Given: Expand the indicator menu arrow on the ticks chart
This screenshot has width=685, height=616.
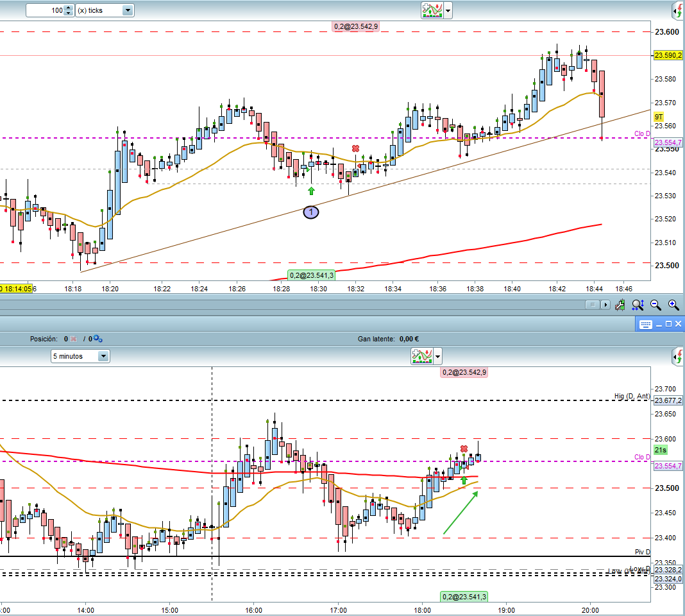Looking at the screenshot, I should click(x=448, y=10).
